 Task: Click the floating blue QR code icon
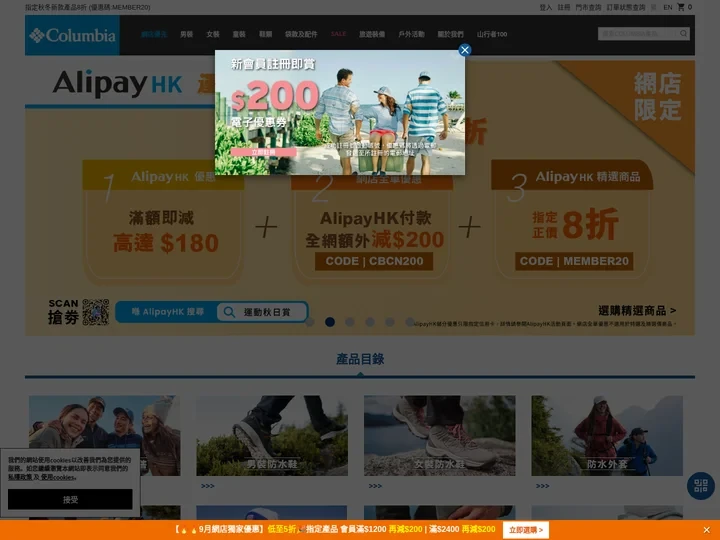pos(701,486)
